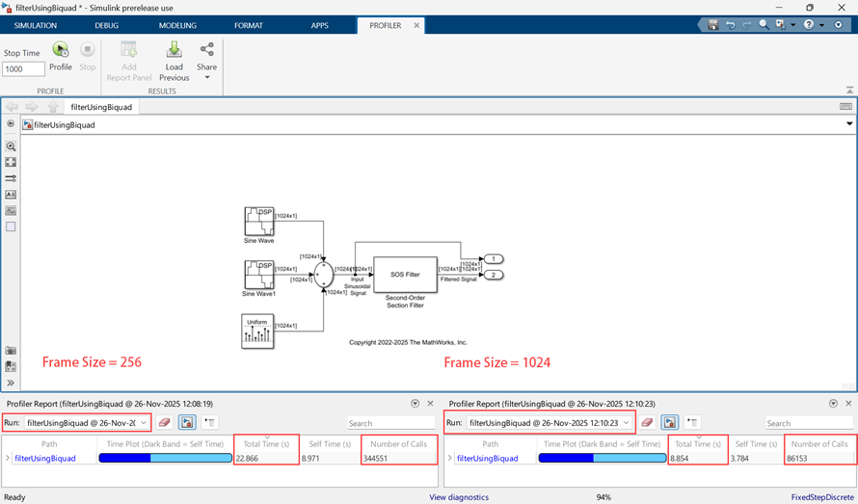858x504 pixels.
Task: Click the quick access search magnifier
Action: 764,25
